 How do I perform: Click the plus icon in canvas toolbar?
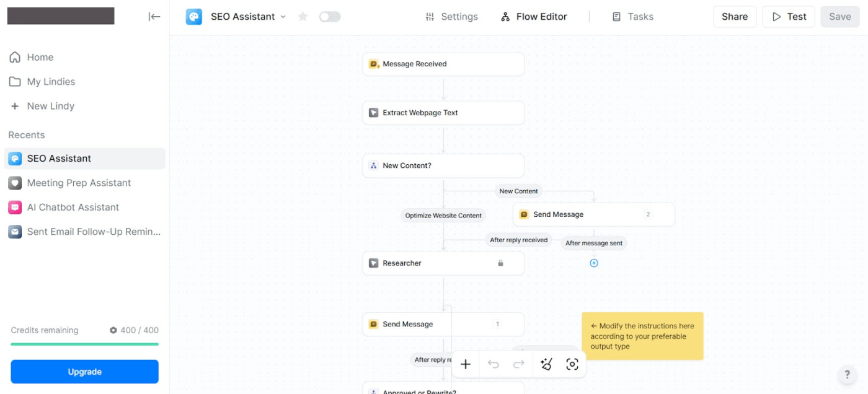pos(466,364)
